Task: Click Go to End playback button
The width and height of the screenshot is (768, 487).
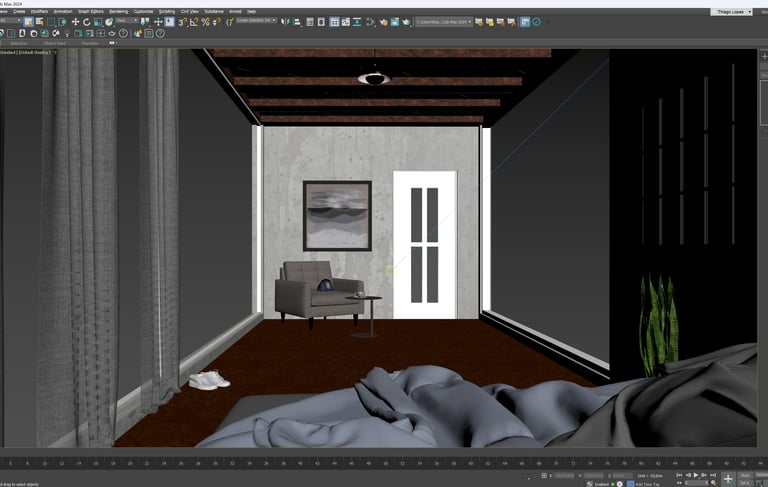Action: click(x=713, y=475)
